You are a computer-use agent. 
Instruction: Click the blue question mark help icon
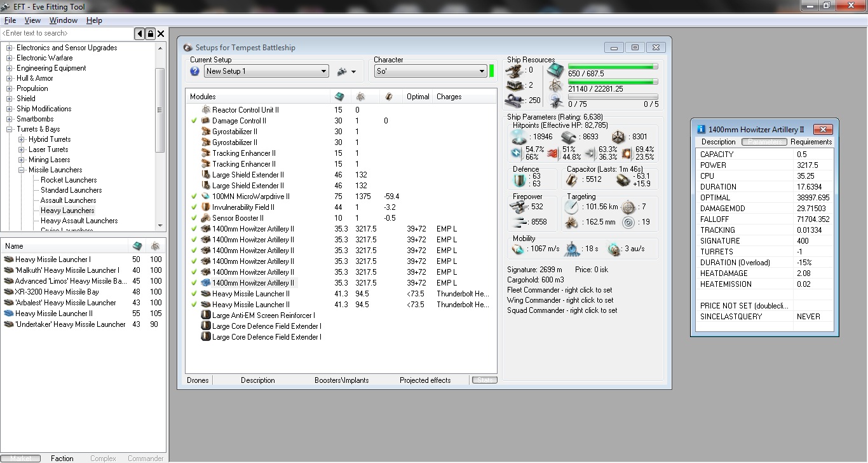(195, 71)
